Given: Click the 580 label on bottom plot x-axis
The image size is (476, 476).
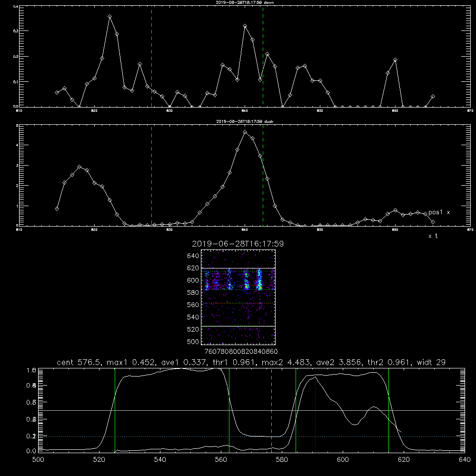Looking at the screenshot, I should pyautogui.click(x=282, y=460).
